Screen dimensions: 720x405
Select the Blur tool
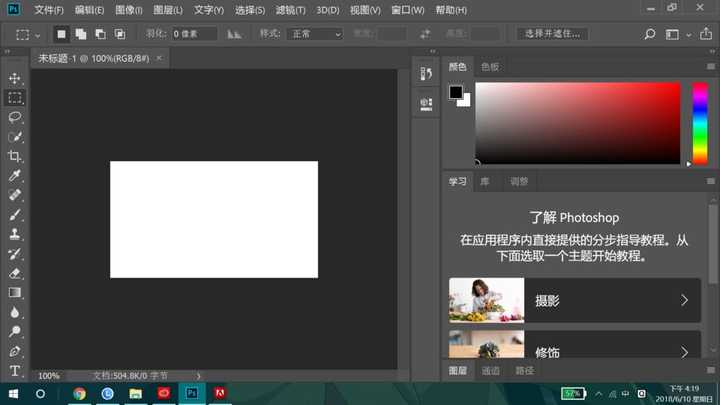point(14,312)
